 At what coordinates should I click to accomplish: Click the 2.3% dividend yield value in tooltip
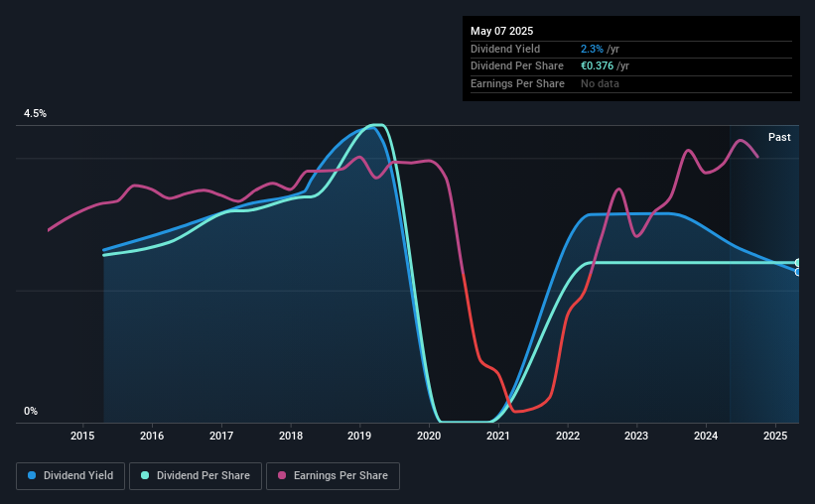pyautogui.click(x=592, y=49)
